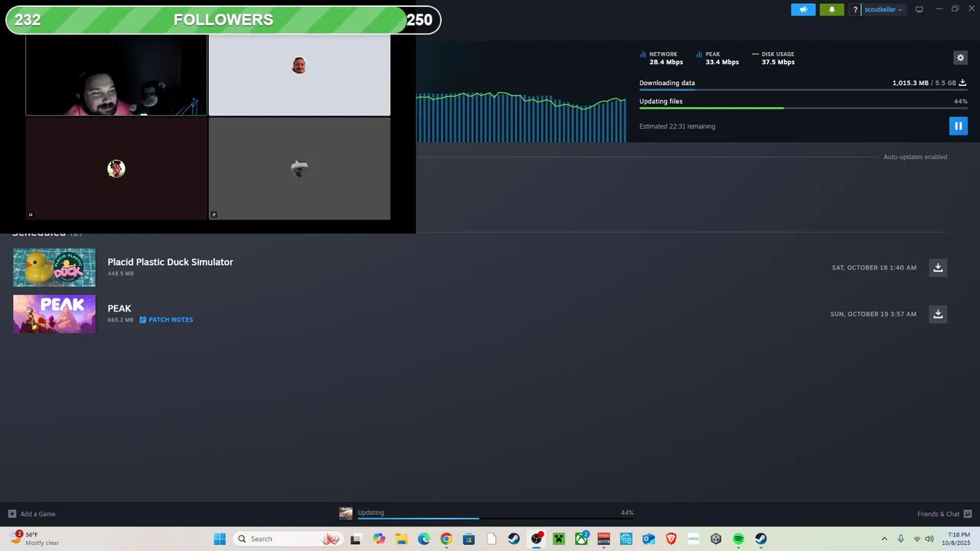Click the taskbar Search box

(287, 539)
